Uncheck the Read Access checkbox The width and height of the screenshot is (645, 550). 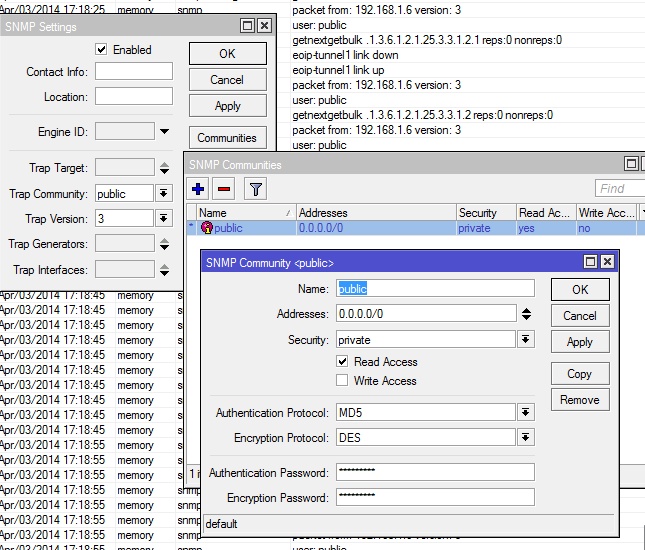pyautogui.click(x=343, y=362)
